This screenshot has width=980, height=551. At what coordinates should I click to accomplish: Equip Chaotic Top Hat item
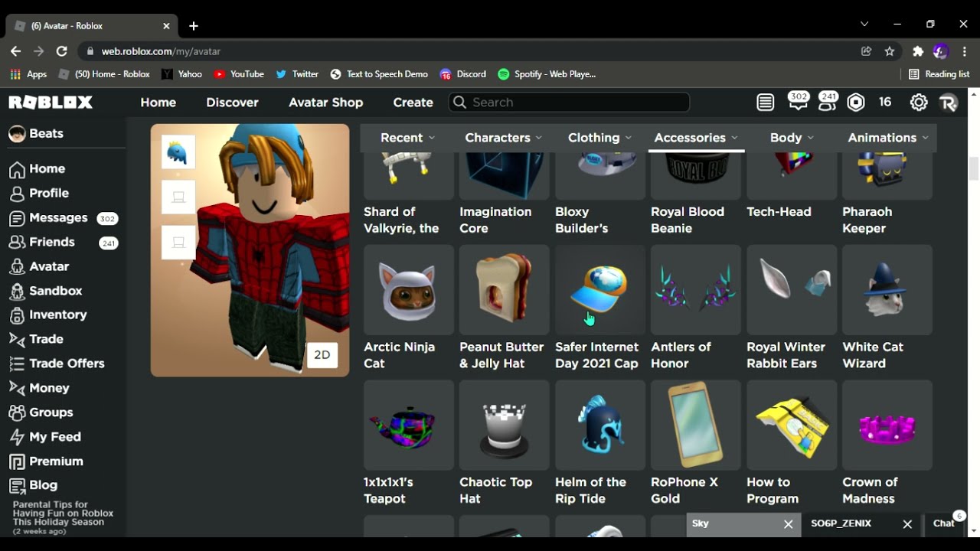coord(504,425)
